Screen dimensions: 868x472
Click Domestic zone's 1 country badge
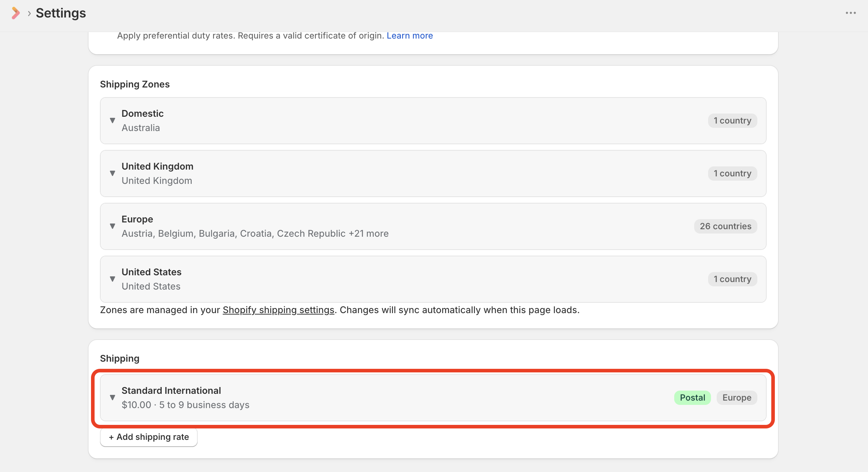coord(732,121)
